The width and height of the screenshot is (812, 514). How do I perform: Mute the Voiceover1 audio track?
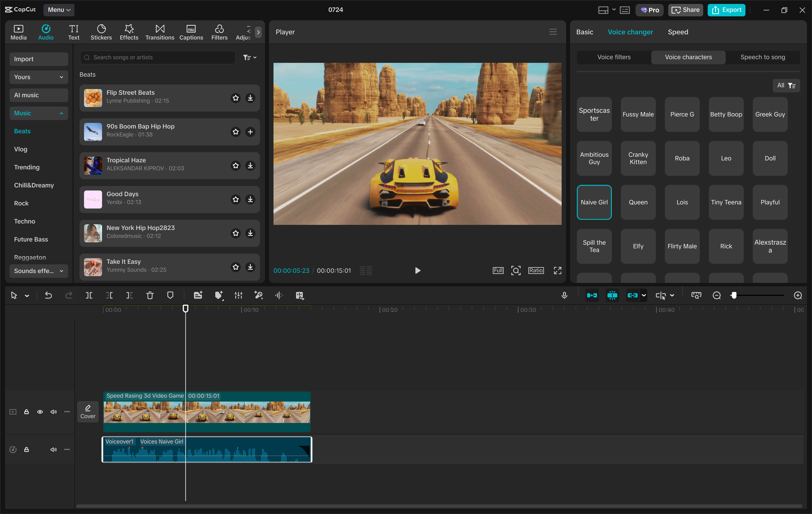(53, 449)
